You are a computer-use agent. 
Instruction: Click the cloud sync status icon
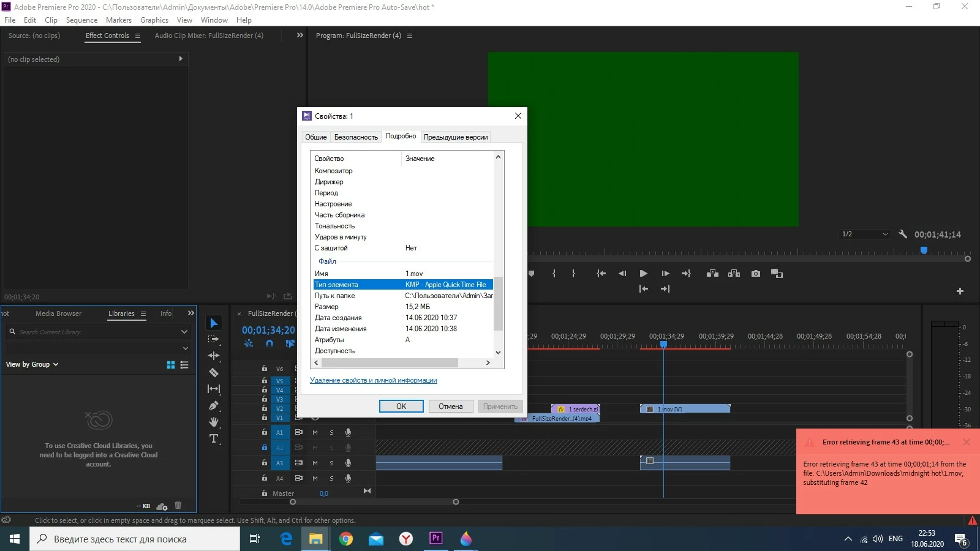coord(162,506)
